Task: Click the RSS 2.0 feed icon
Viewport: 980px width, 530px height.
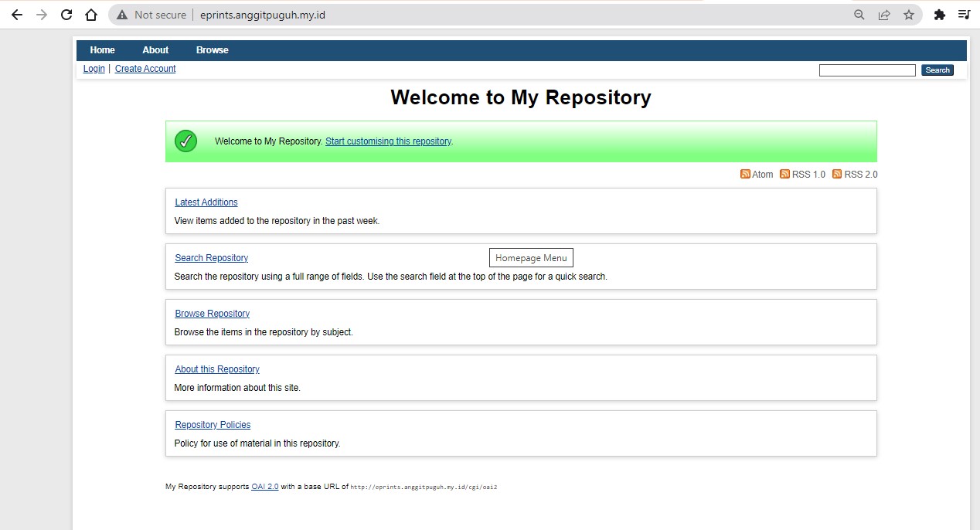Action: [x=837, y=174]
